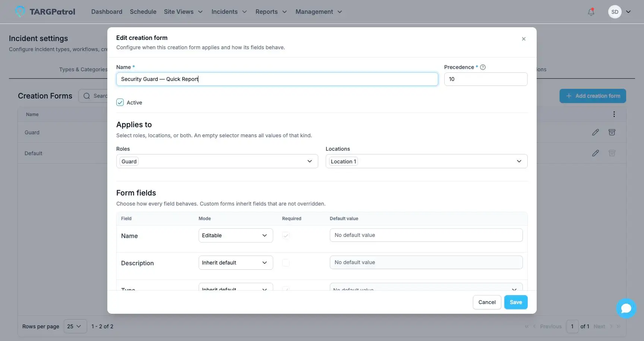Open the Incidents menu
The width and height of the screenshot is (644, 341).
[x=229, y=12]
